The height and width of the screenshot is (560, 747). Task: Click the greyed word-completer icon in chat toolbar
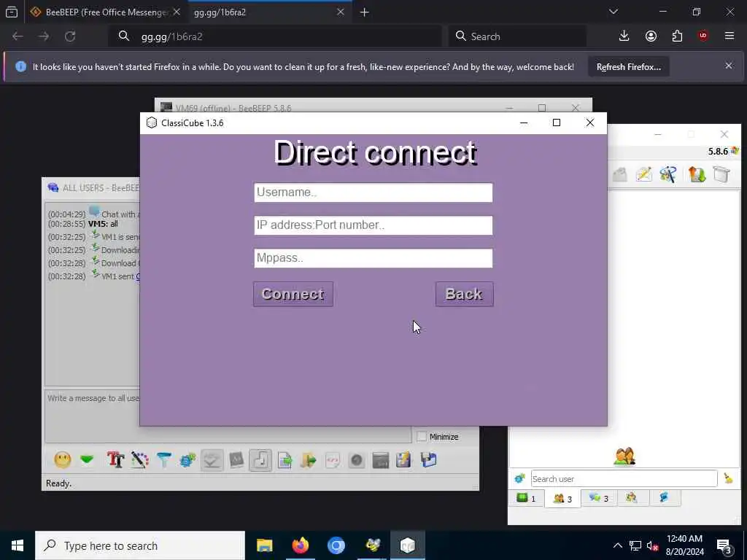tap(236, 460)
